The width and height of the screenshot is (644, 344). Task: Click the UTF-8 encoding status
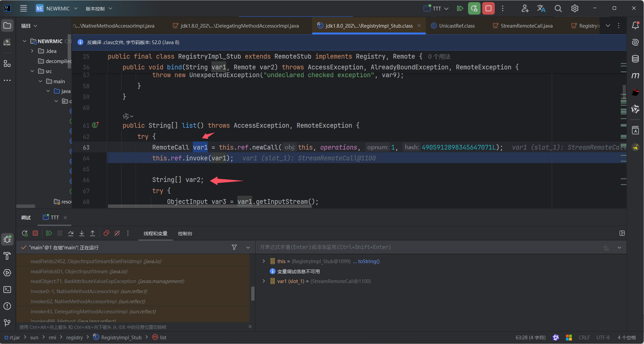(x=603, y=337)
